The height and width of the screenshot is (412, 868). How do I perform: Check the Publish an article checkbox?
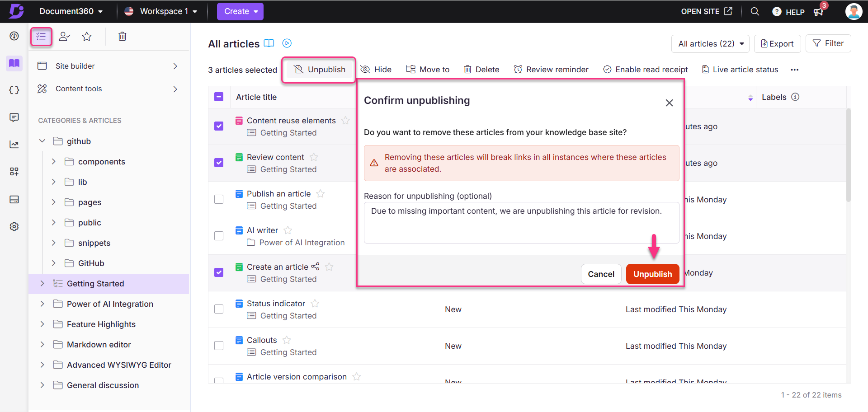pyautogui.click(x=219, y=199)
